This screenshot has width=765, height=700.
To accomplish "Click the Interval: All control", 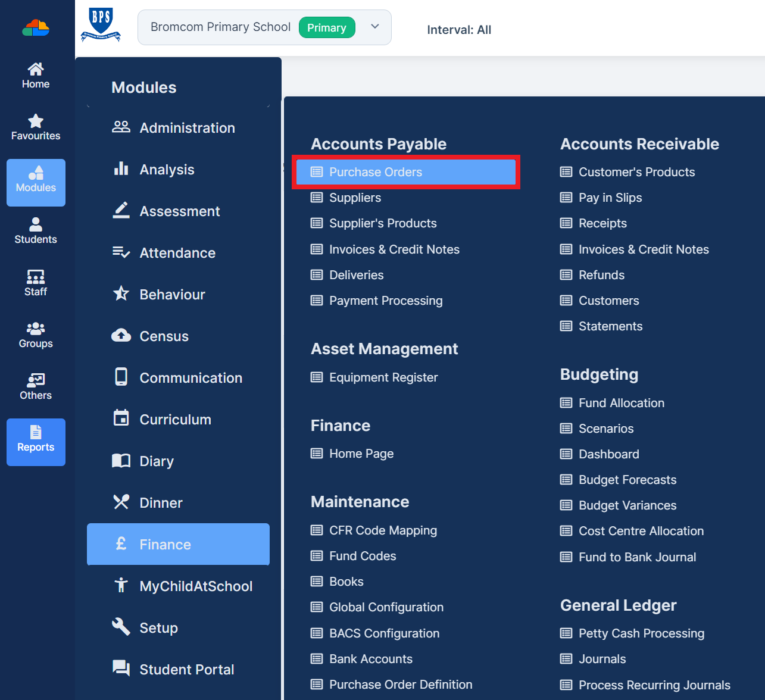I will click(459, 30).
